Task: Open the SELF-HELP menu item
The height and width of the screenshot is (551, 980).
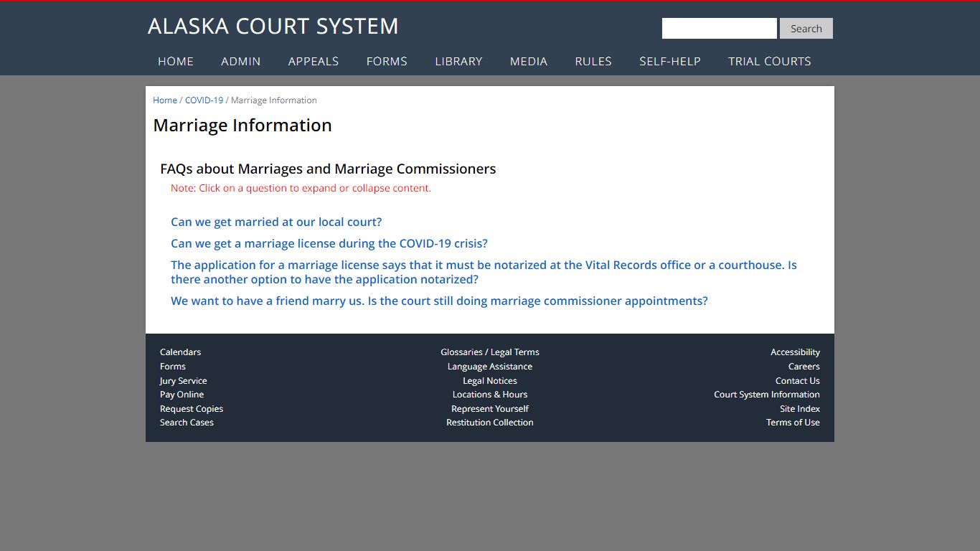Action: click(x=670, y=62)
